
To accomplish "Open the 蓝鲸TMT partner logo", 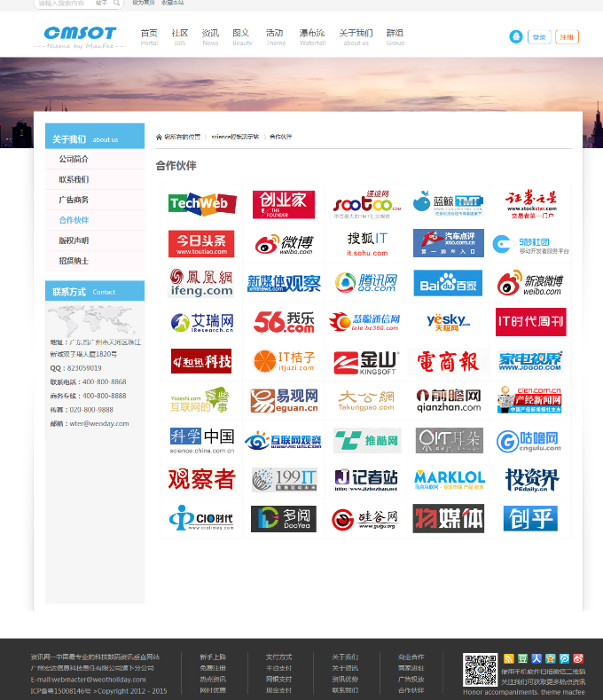I will coord(448,203).
